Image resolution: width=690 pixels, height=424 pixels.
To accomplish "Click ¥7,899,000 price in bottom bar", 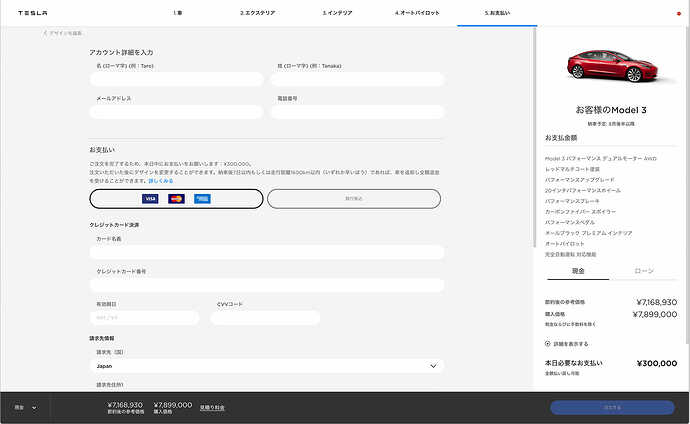I will [173, 405].
